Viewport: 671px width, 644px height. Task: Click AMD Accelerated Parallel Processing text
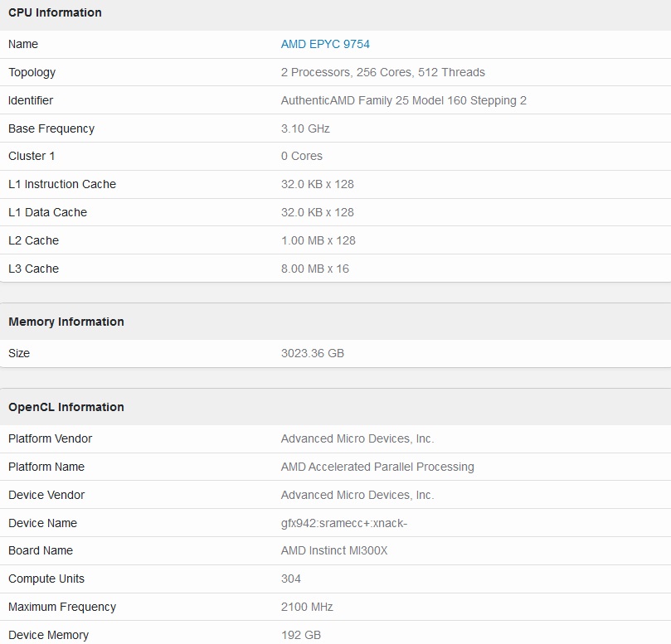(377, 467)
